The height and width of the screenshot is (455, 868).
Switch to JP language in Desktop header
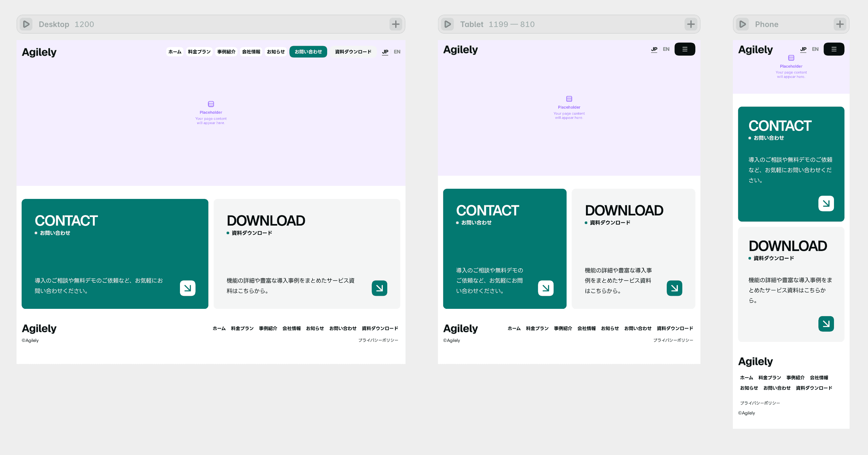[385, 52]
